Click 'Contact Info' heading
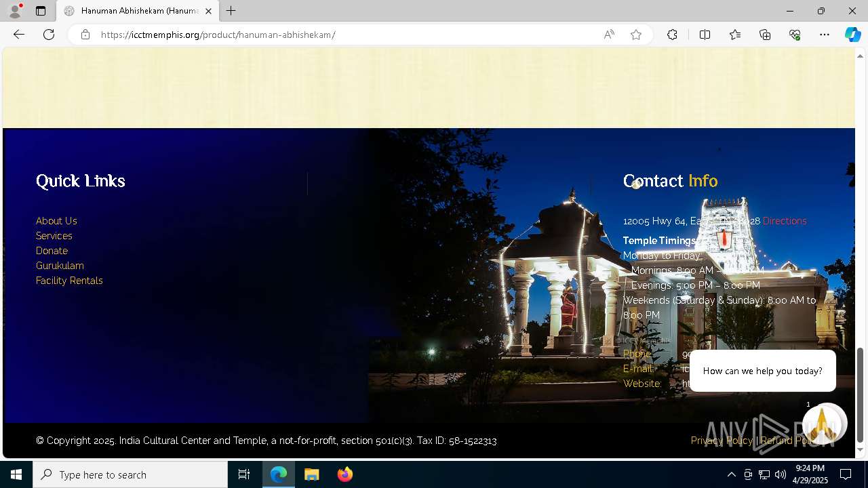The width and height of the screenshot is (868, 488). click(x=670, y=181)
